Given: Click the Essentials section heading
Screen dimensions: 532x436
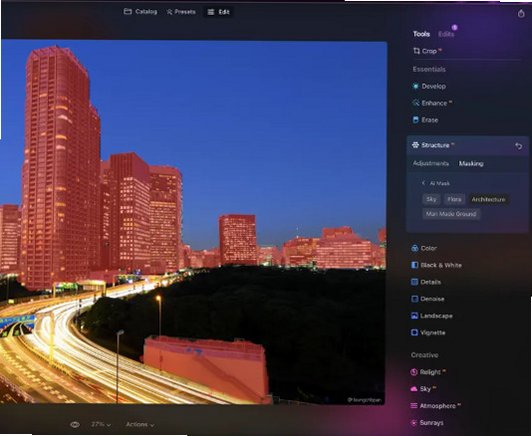Looking at the screenshot, I should (x=429, y=69).
